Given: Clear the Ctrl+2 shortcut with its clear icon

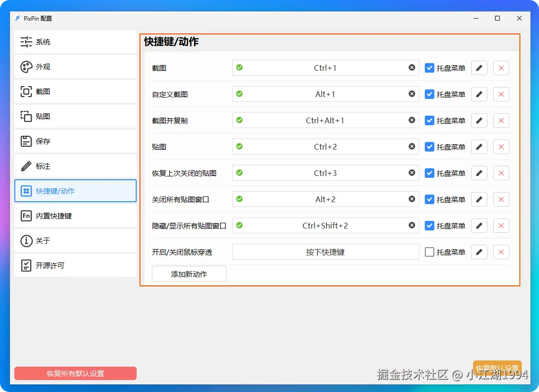Looking at the screenshot, I should coord(412,146).
